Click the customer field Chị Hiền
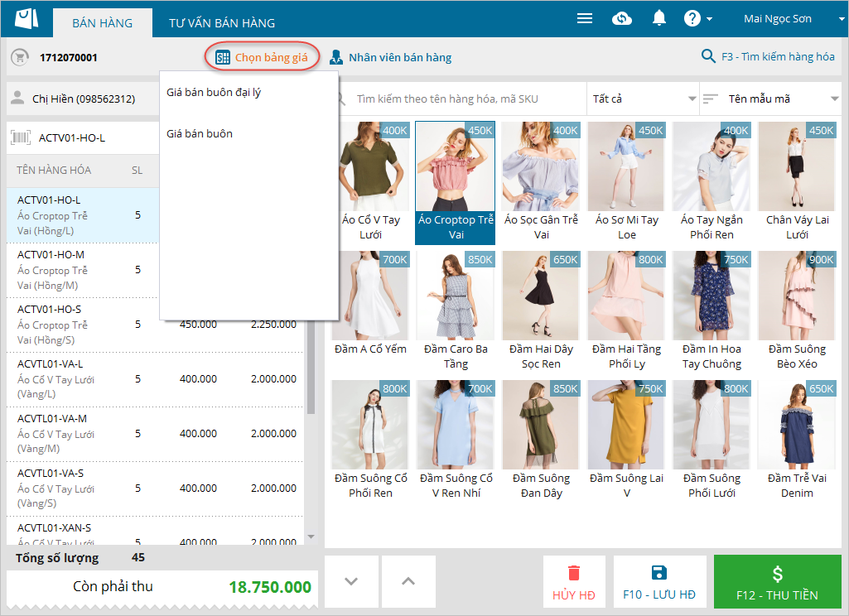849x616 pixels. coord(84,99)
